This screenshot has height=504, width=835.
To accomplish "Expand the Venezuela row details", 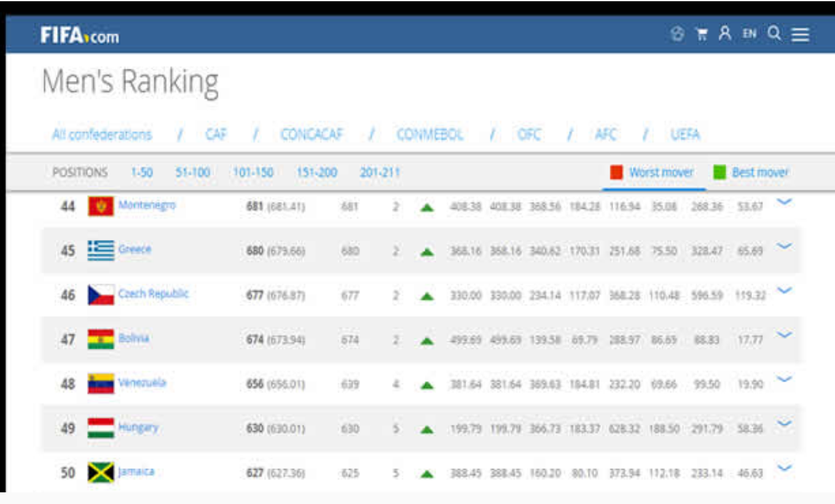I will (785, 379).
